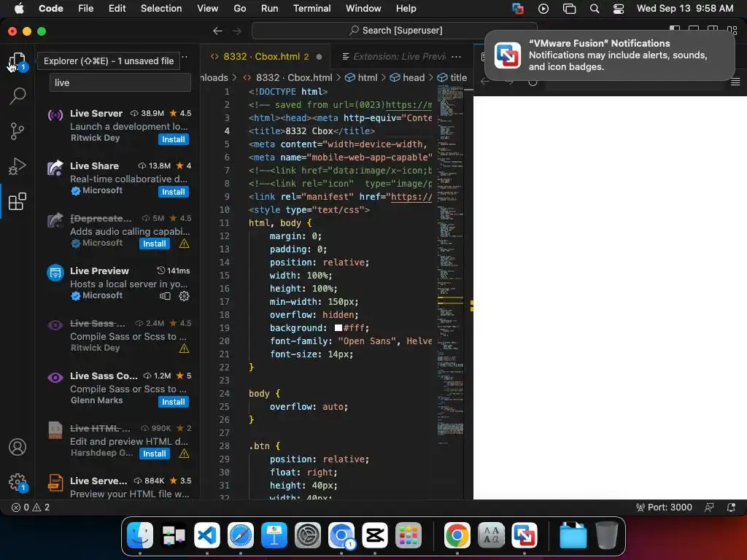This screenshot has width=747, height=560.
Task: Click the date and time in menu bar
Action: [x=684, y=9]
